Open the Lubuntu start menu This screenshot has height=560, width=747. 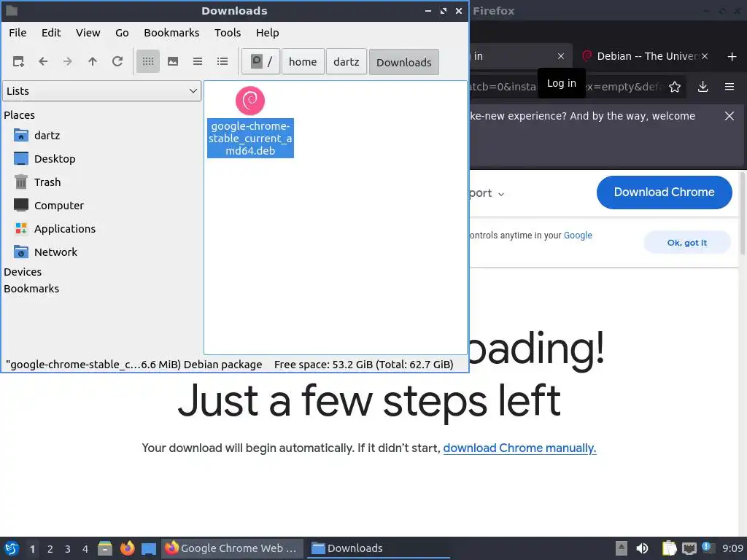tap(12, 548)
